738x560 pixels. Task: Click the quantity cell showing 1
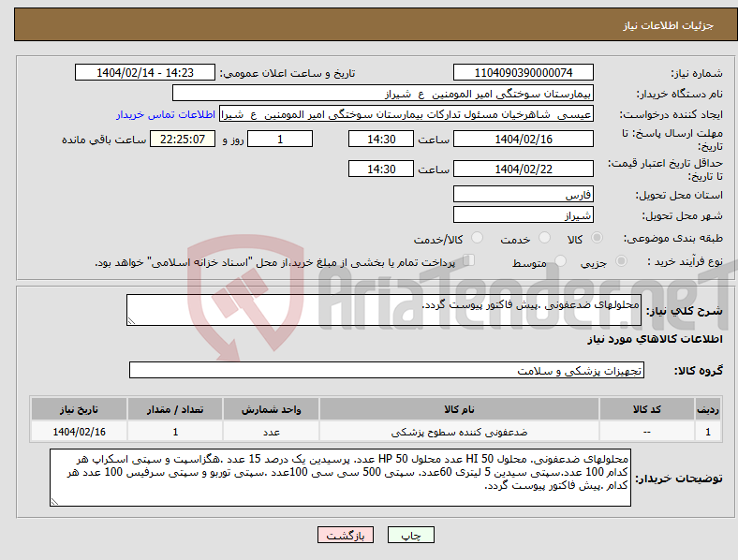(x=175, y=432)
